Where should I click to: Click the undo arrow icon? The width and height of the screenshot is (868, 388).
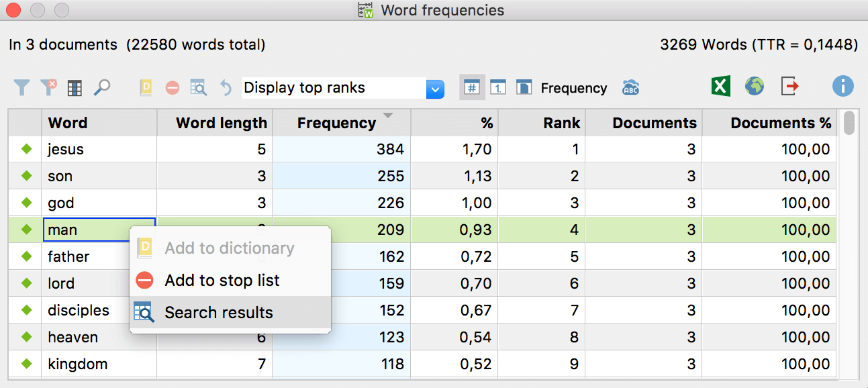226,88
